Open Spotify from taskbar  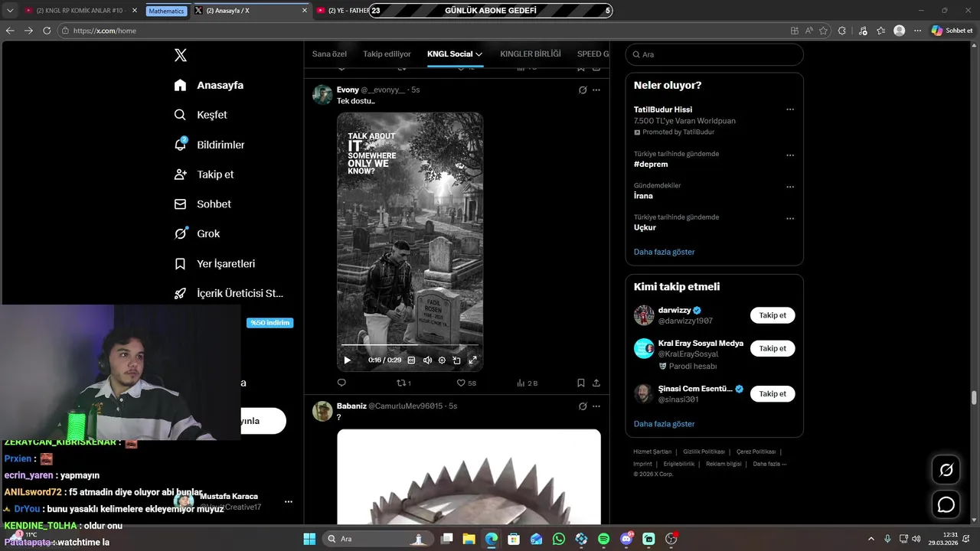point(603,539)
